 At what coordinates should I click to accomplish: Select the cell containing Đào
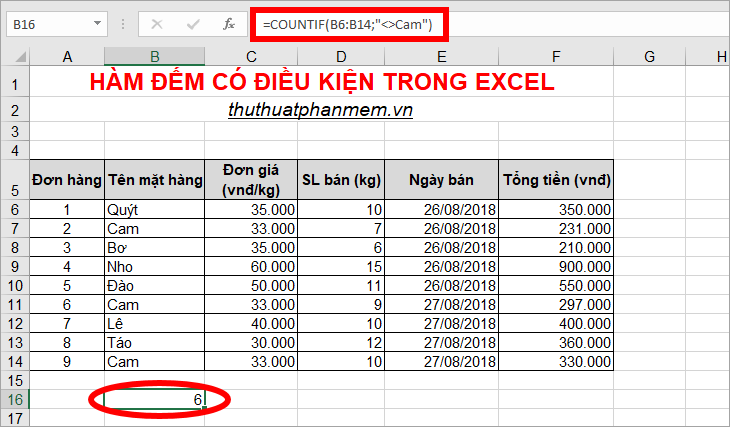[155, 285]
